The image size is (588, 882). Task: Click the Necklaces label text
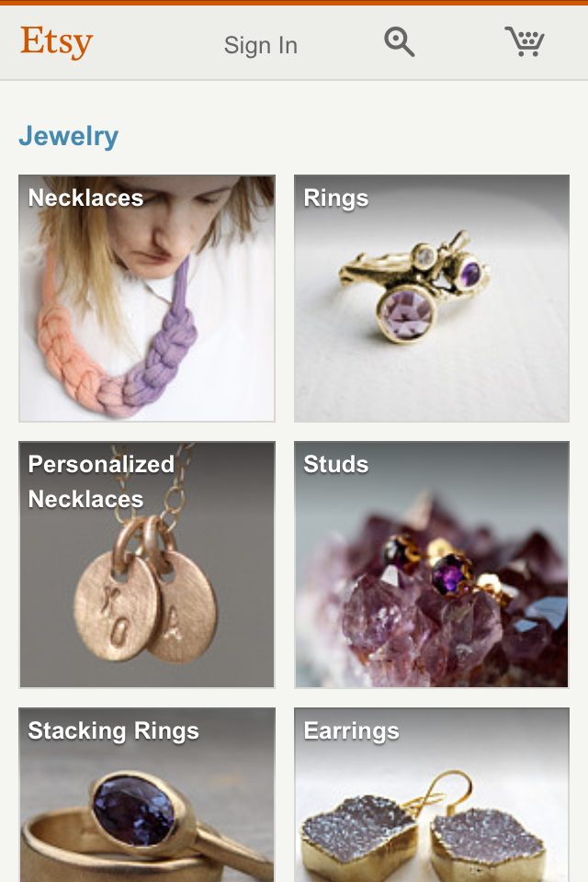(85, 198)
